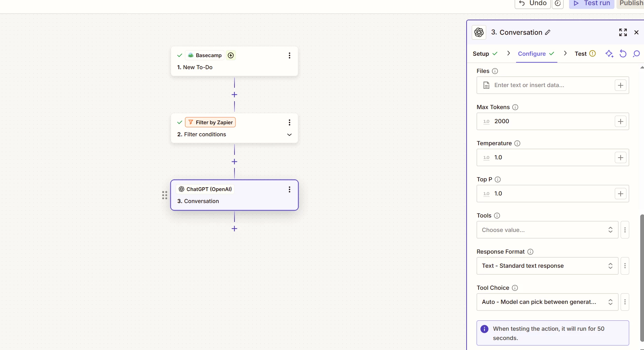Open the Tool Choice dropdown

[547, 302]
